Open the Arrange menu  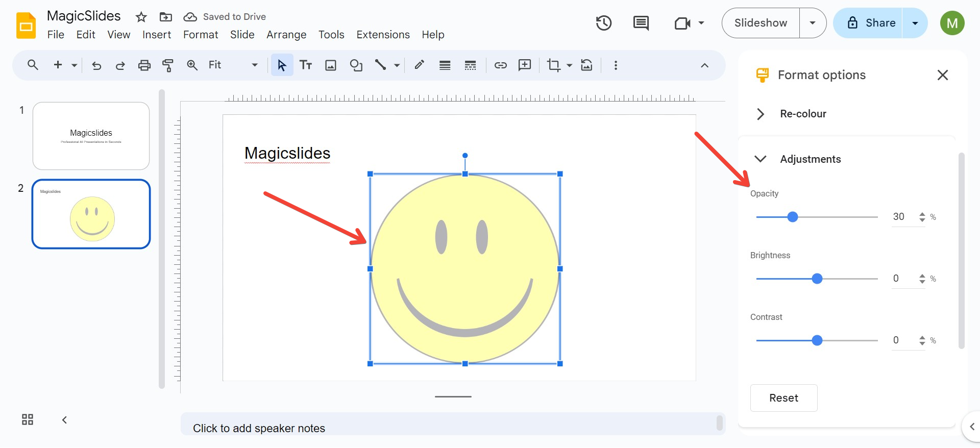click(x=286, y=35)
